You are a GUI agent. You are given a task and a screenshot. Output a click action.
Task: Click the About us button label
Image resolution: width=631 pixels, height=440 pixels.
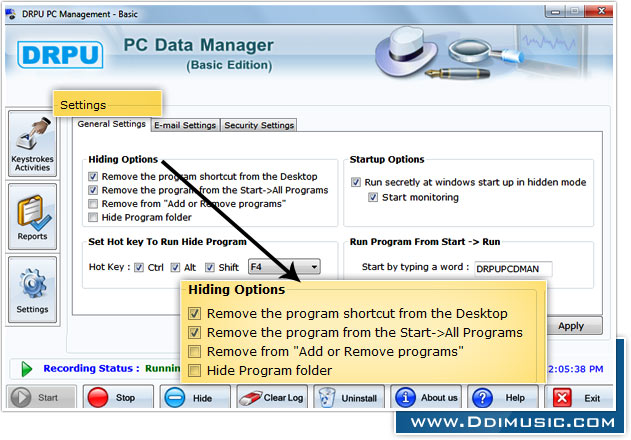click(439, 398)
